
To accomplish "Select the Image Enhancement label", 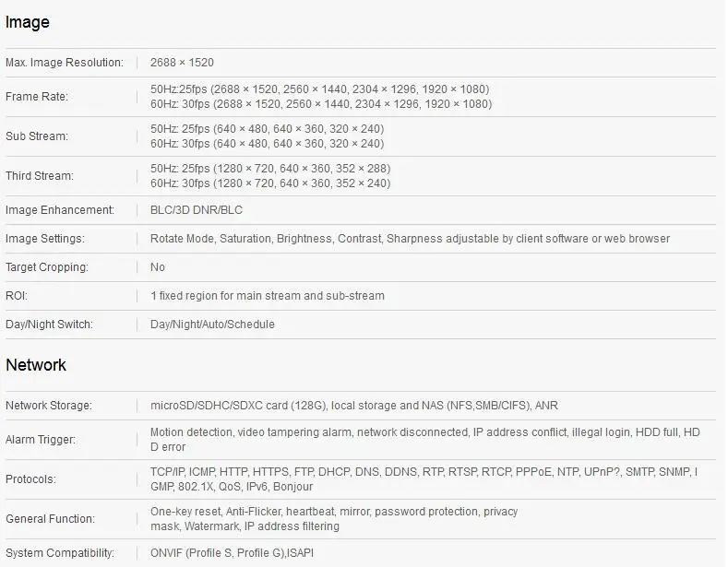I will click(60, 210).
